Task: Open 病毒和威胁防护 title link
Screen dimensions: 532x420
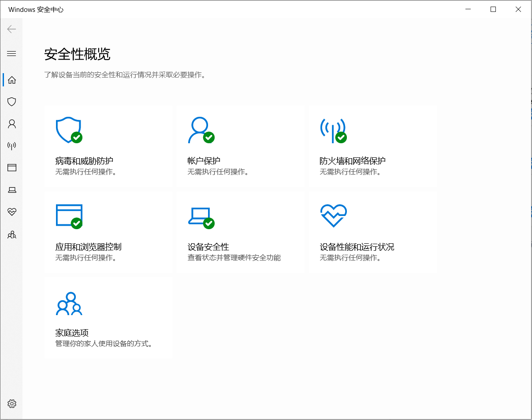Action: tap(84, 161)
